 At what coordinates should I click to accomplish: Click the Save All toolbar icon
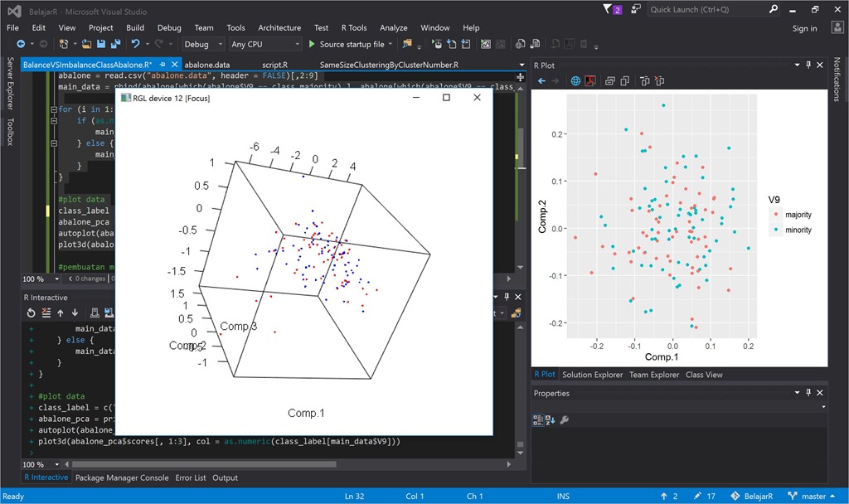click(114, 44)
